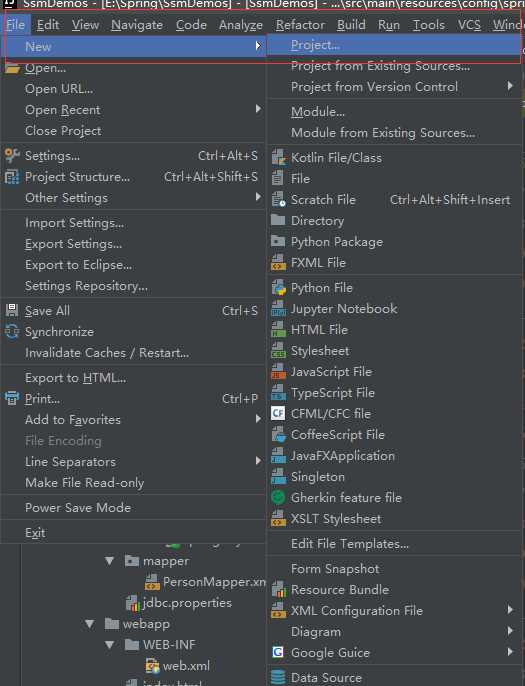Image resolution: width=525 pixels, height=686 pixels.
Task: Click the TypeScript File icon
Action: 278,392
